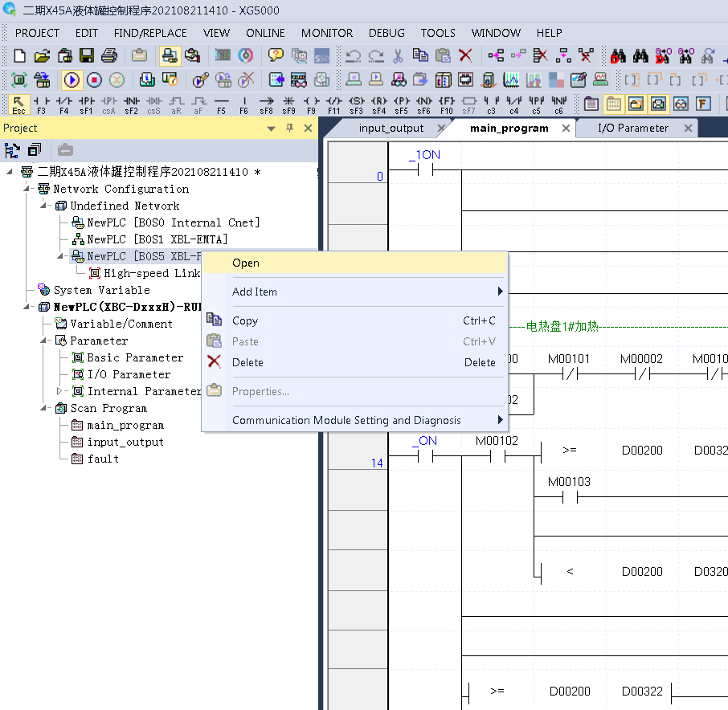Select the fault program in tree

tap(103, 459)
